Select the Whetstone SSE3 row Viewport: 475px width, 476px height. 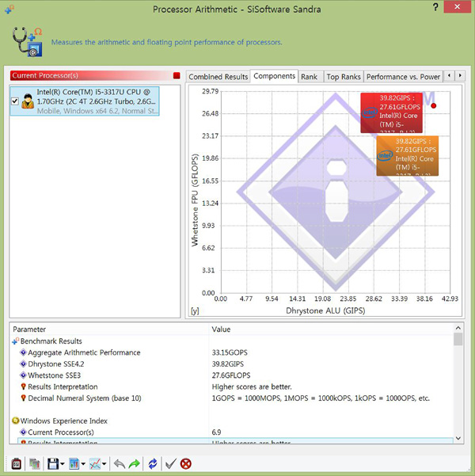(x=232, y=375)
